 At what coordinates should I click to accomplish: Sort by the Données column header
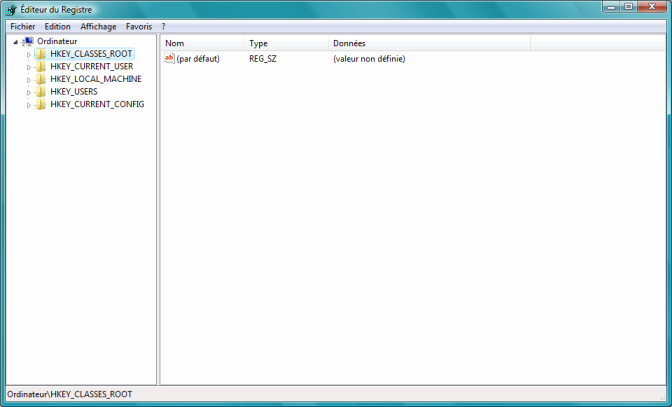[429, 43]
